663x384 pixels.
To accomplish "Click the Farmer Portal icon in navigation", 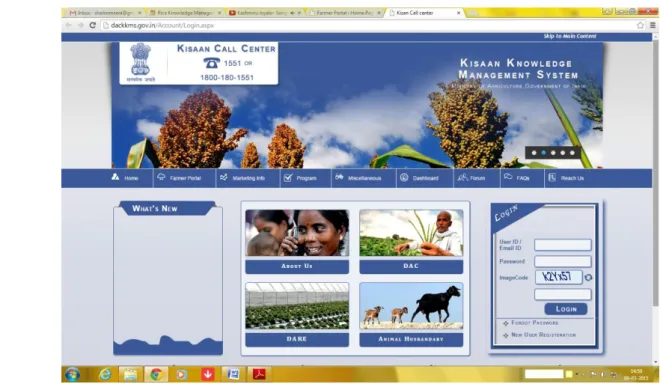I will tap(161, 177).
